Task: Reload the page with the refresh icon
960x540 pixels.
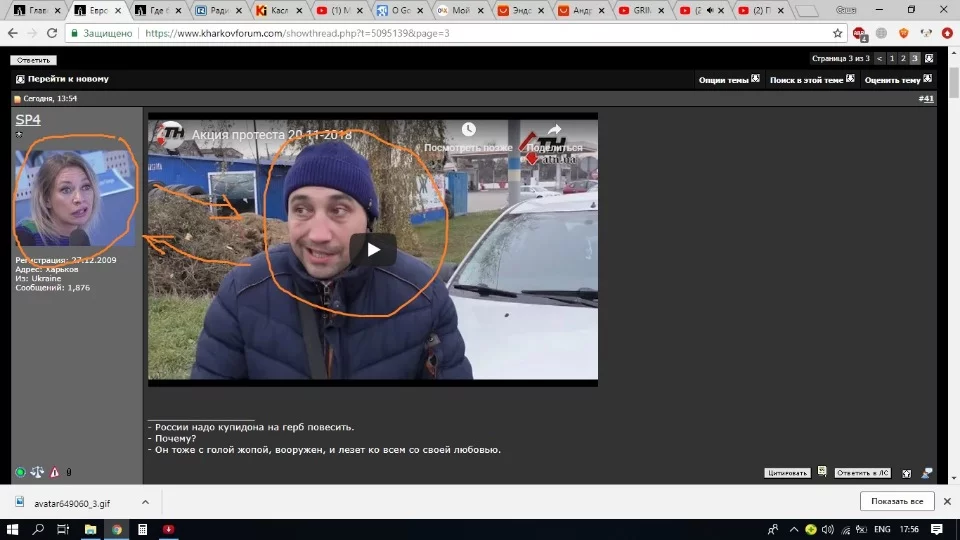Action: pyautogui.click(x=52, y=33)
